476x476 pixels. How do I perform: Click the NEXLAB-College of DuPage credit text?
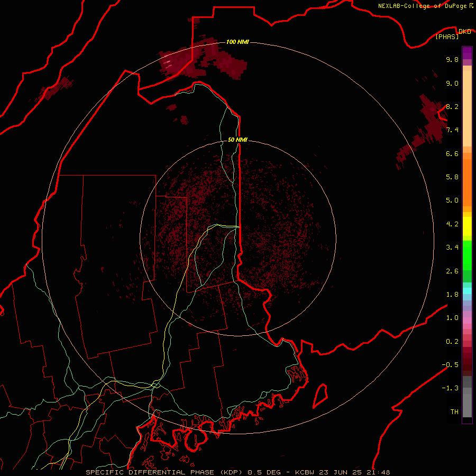(422, 6)
